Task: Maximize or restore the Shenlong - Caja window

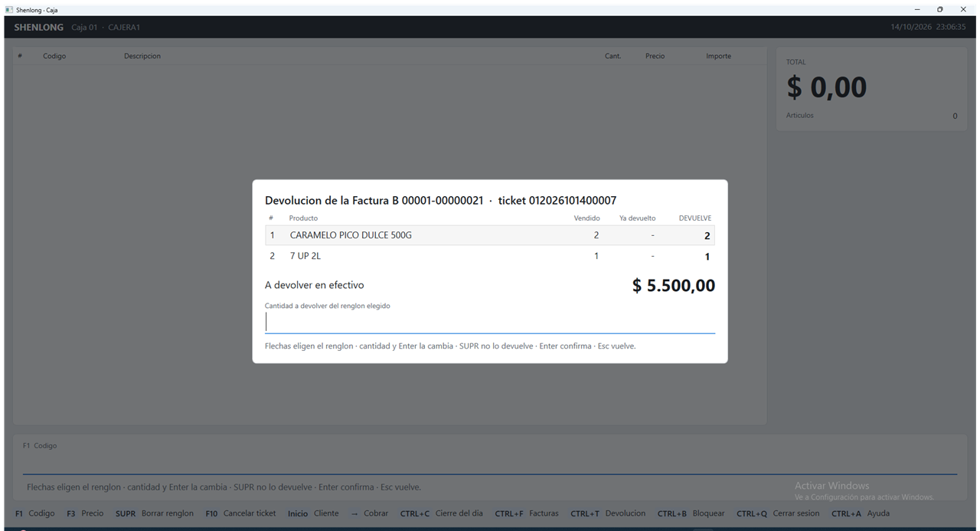Action: pos(940,9)
